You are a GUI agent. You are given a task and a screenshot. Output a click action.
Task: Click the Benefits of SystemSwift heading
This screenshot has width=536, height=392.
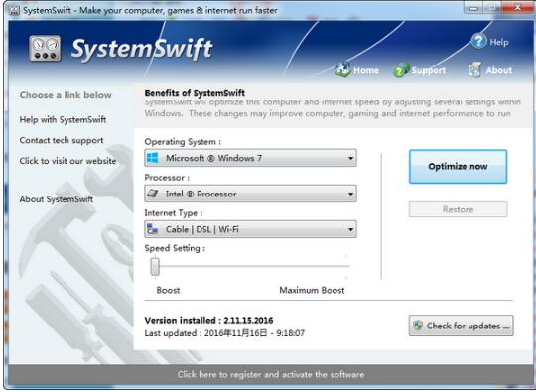195,93
